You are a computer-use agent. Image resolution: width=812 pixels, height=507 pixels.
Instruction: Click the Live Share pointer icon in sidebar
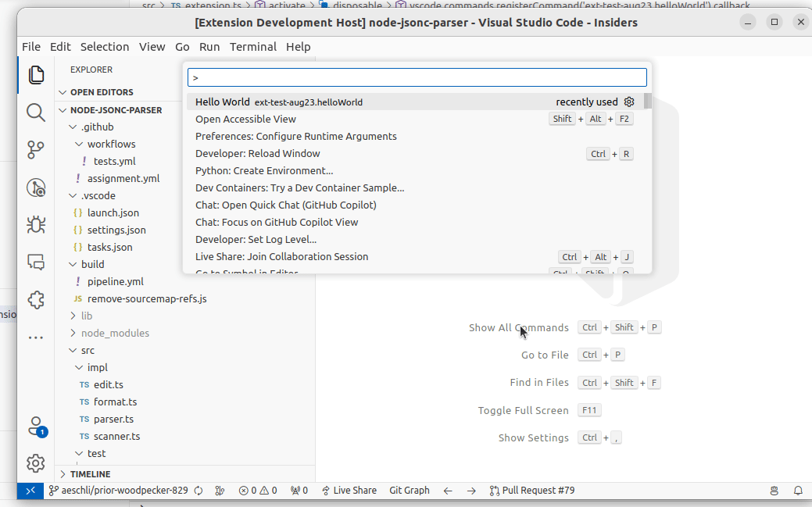click(x=35, y=187)
